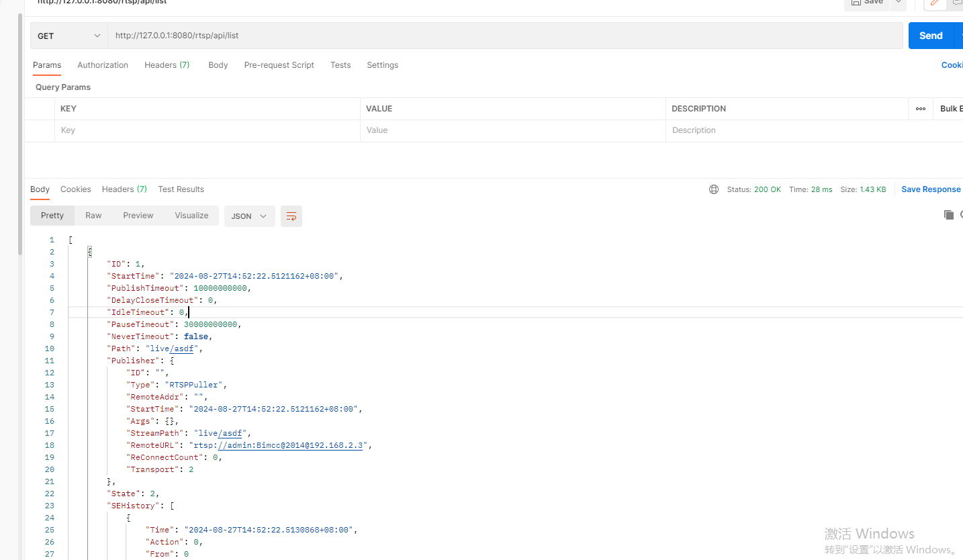Click the Description query param field
963x560 pixels.
(x=786, y=131)
